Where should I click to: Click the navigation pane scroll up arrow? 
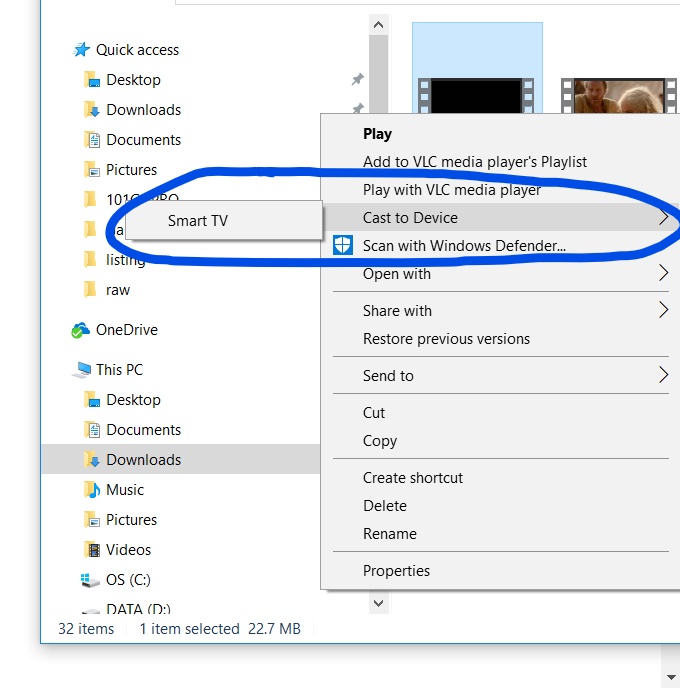(379, 25)
